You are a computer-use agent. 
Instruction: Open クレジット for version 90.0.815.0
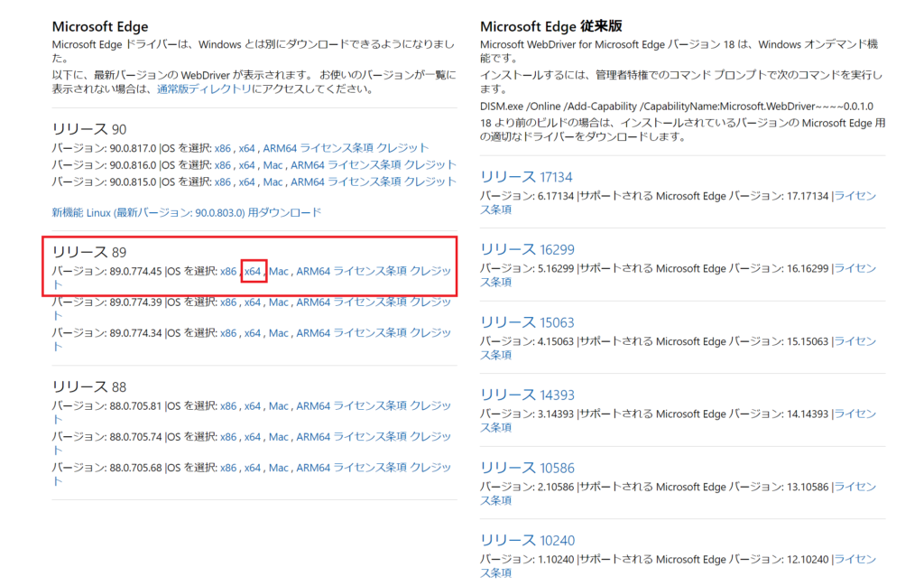pos(430,182)
